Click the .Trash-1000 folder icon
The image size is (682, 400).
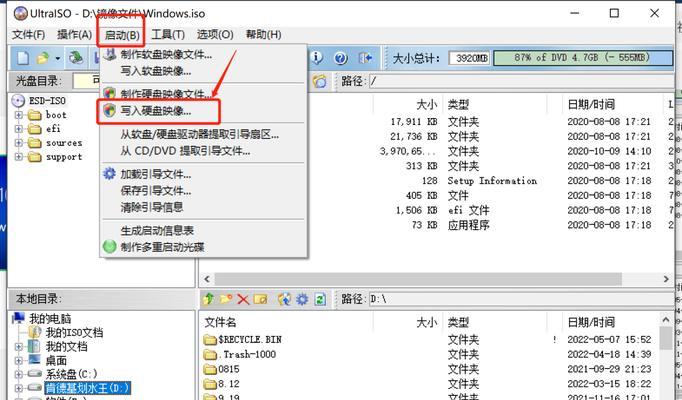tap(210, 355)
